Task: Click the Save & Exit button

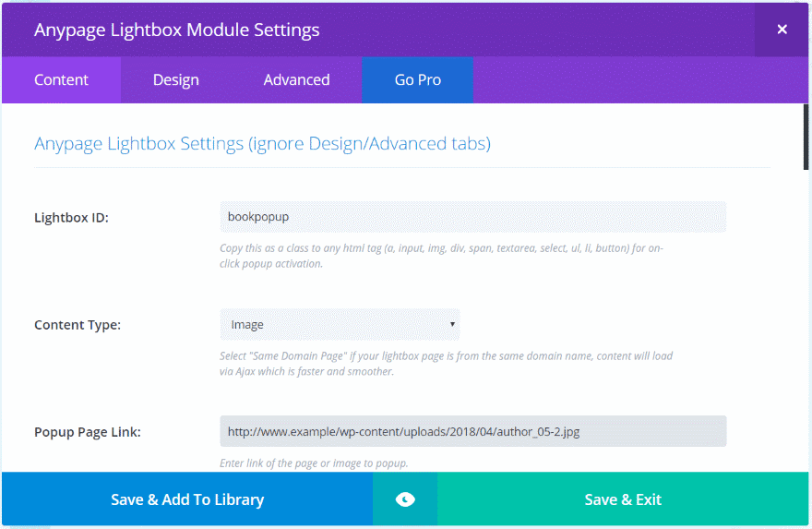Action: (623, 499)
